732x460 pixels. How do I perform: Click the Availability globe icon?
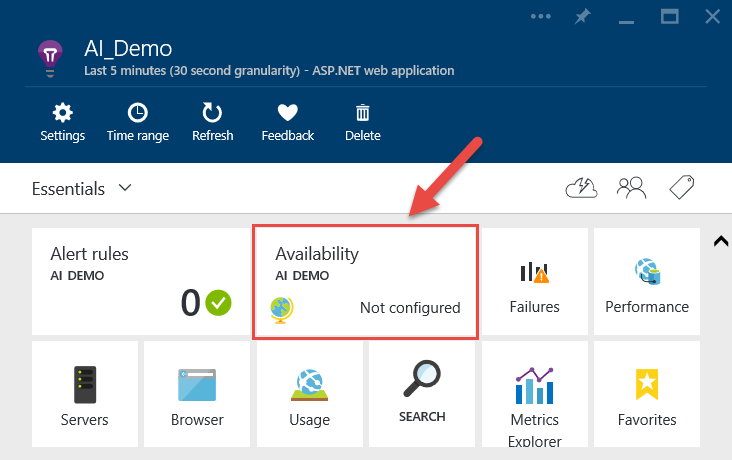282,310
